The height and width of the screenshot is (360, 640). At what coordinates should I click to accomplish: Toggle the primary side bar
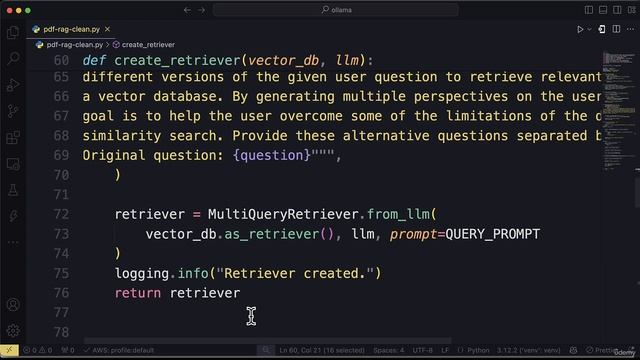coord(589,10)
